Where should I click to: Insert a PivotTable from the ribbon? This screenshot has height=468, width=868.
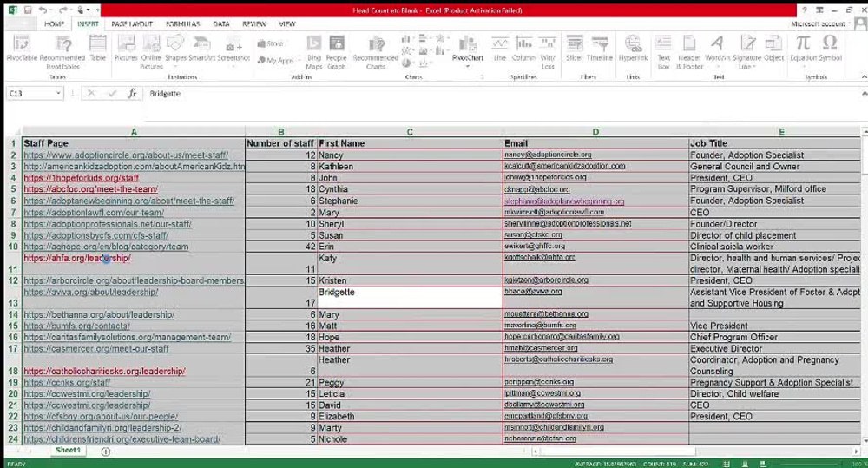click(22, 48)
